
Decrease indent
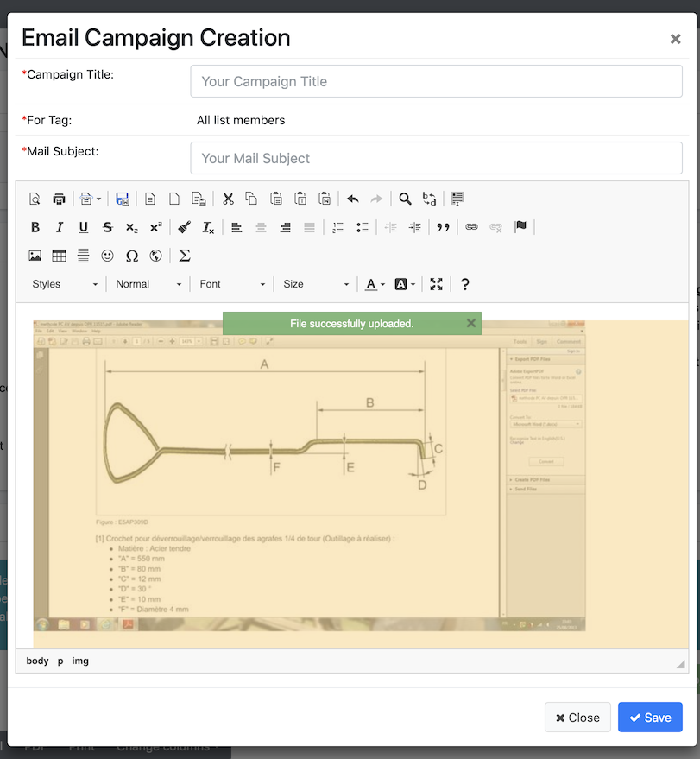coord(390,227)
